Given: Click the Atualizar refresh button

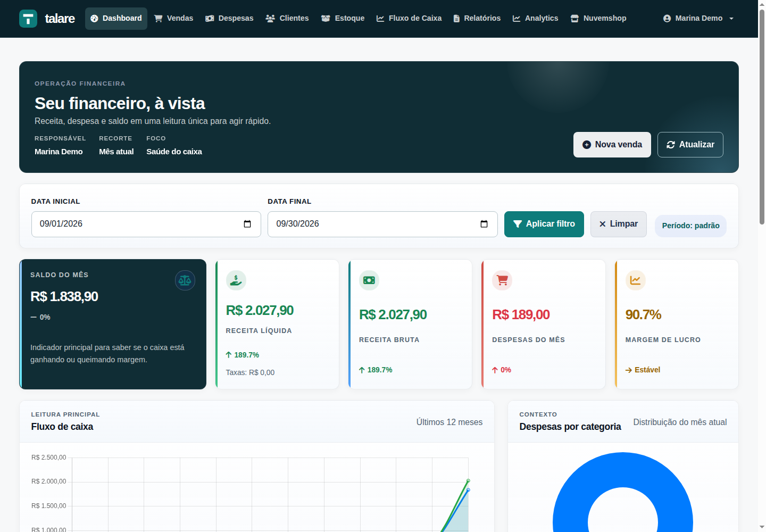Looking at the screenshot, I should [690, 145].
